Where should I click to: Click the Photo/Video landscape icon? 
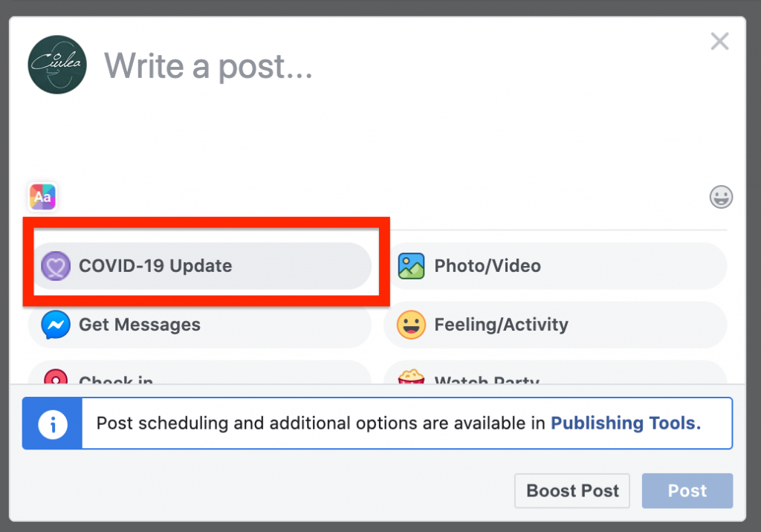411,266
